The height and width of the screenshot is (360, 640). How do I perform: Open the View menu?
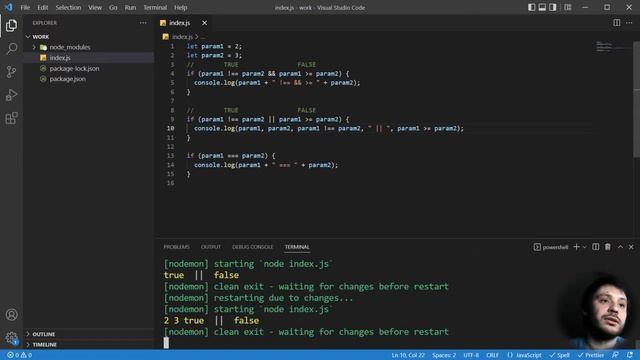coord(95,7)
